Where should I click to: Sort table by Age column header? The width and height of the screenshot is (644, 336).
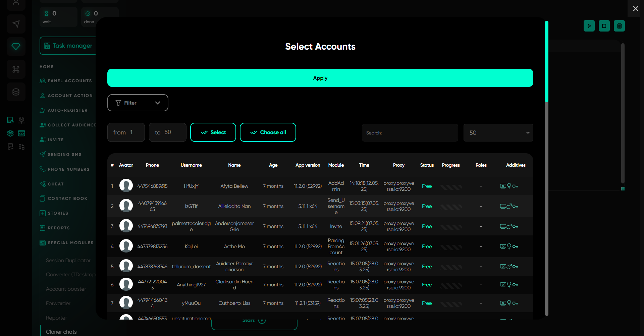[273, 165]
